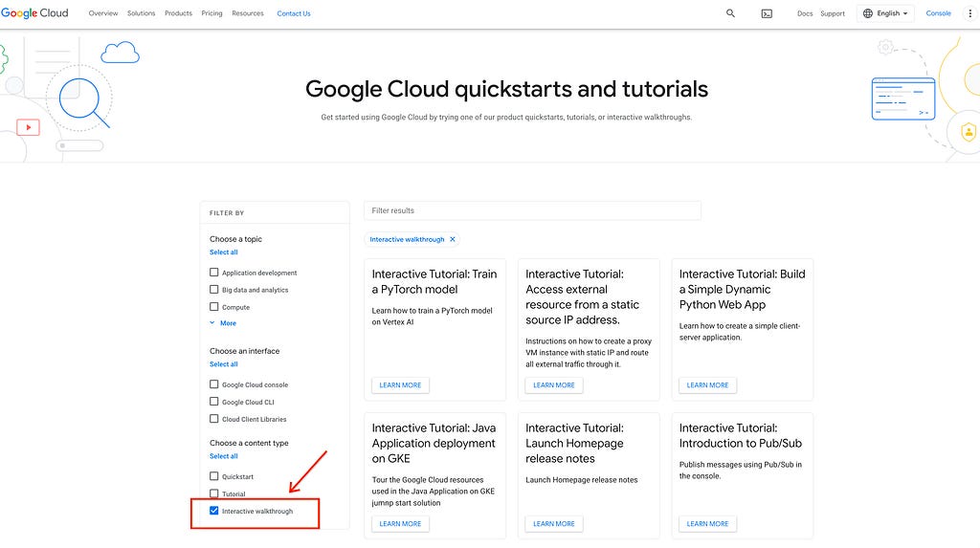Learn more about Train a PyTorch model
The image size is (980, 548).
[400, 384]
